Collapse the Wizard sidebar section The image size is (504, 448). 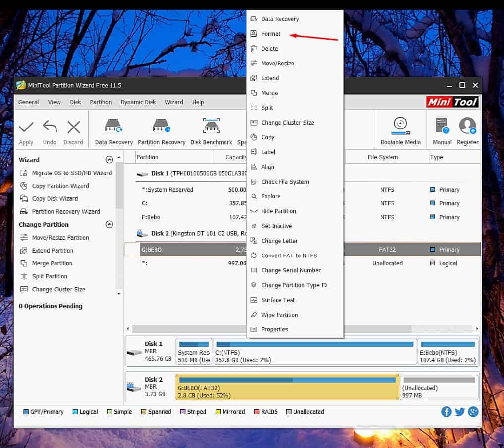pos(110,160)
